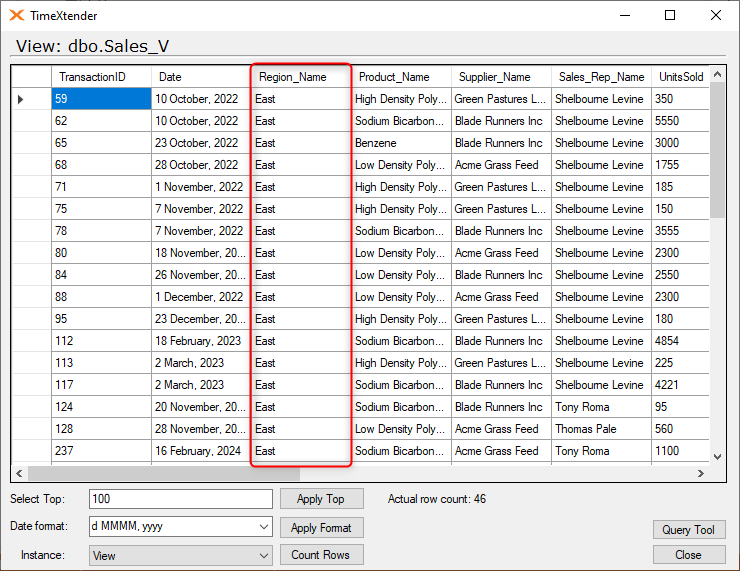Click 'Tony Roma' in the row with ID 237

(601, 451)
